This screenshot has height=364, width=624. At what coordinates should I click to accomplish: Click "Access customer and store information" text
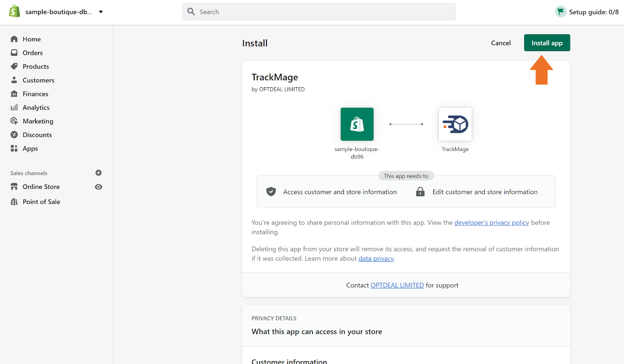(x=340, y=192)
